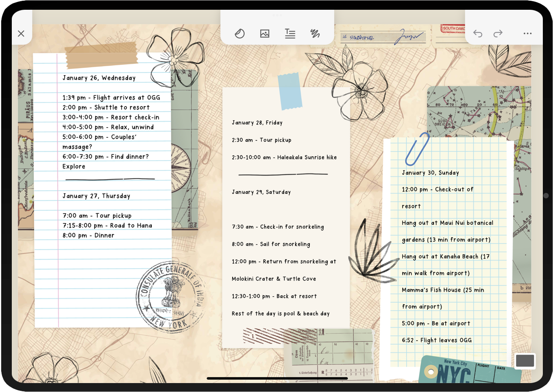Select the scribble drawing tool

click(x=315, y=33)
